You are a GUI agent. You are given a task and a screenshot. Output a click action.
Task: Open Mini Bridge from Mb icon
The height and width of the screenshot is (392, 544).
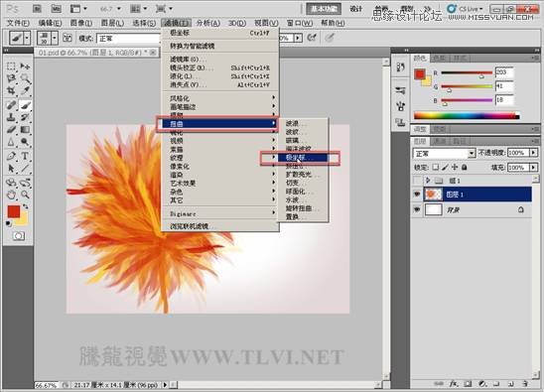point(56,9)
